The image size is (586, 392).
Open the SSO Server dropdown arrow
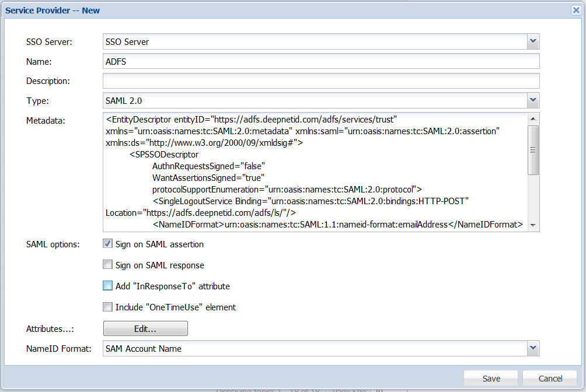tap(532, 41)
